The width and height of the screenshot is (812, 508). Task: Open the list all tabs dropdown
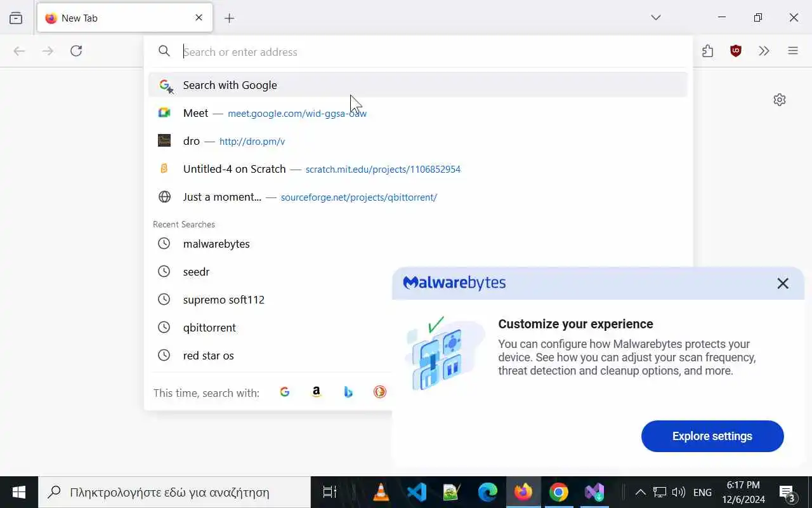tap(656, 18)
